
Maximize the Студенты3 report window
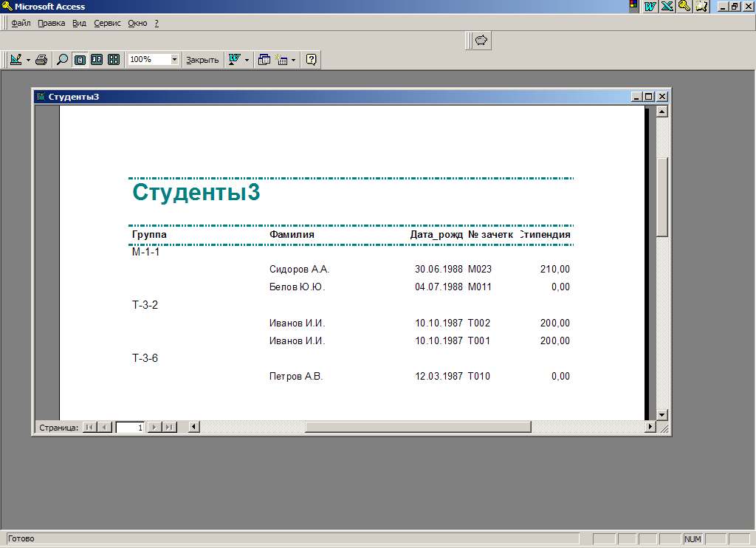pyautogui.click(x=649, y=97)
